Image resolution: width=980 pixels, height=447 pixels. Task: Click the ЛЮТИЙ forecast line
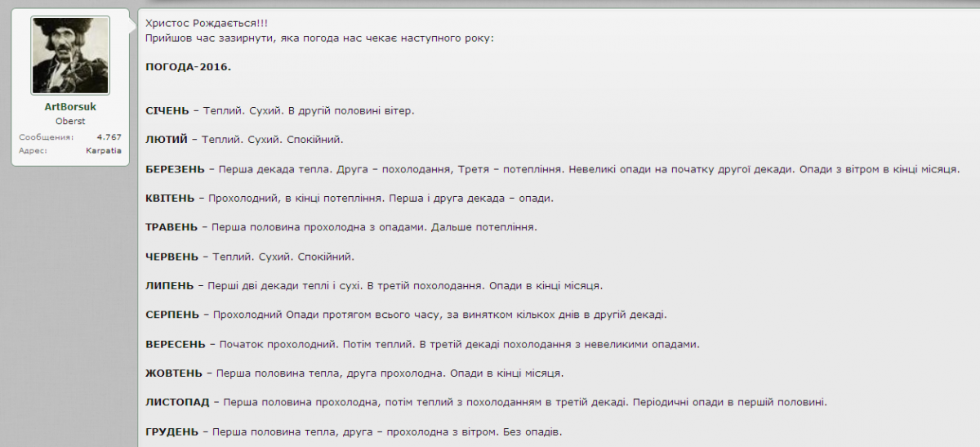point(244,139)
